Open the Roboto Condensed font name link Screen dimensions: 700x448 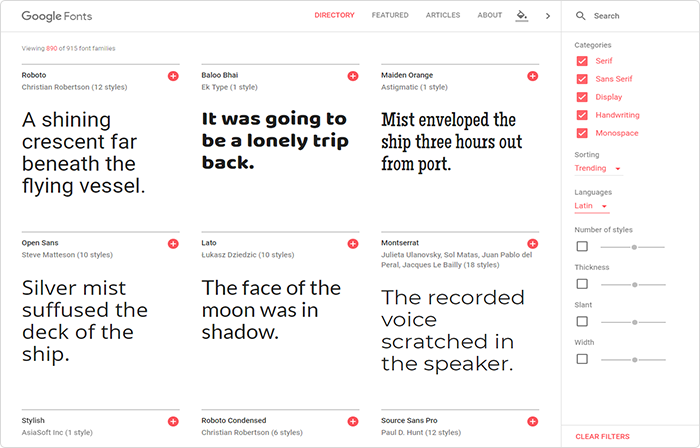(233, 420)
